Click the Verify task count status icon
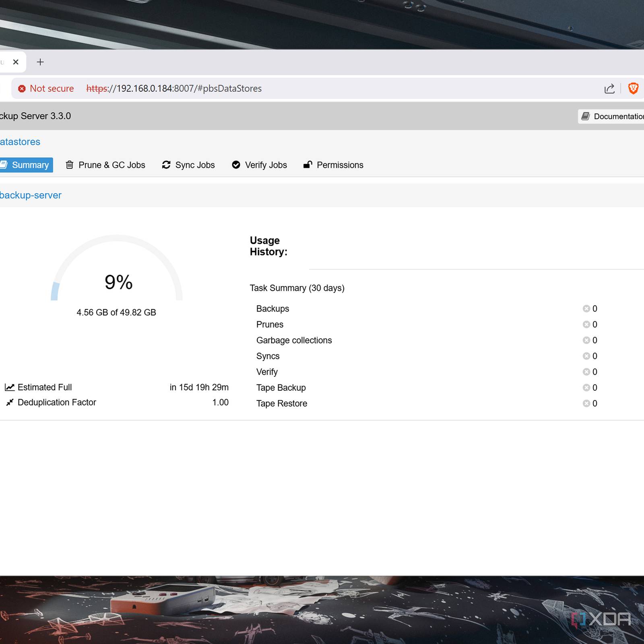The width and height of the screenshot is (644, 644). [x=586, y=372]
